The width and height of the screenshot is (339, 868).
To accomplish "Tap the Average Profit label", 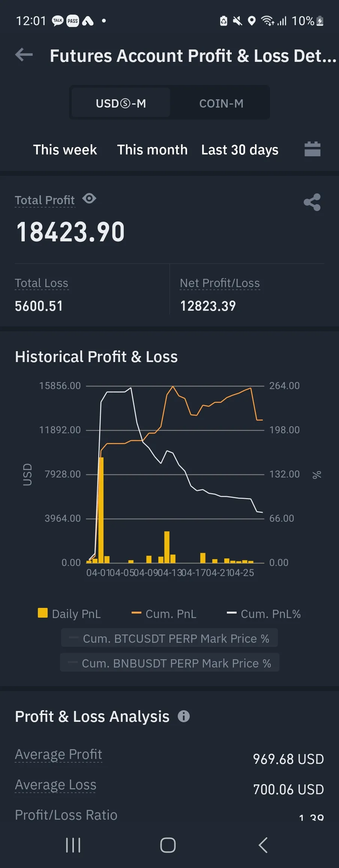I will point(58,754).
